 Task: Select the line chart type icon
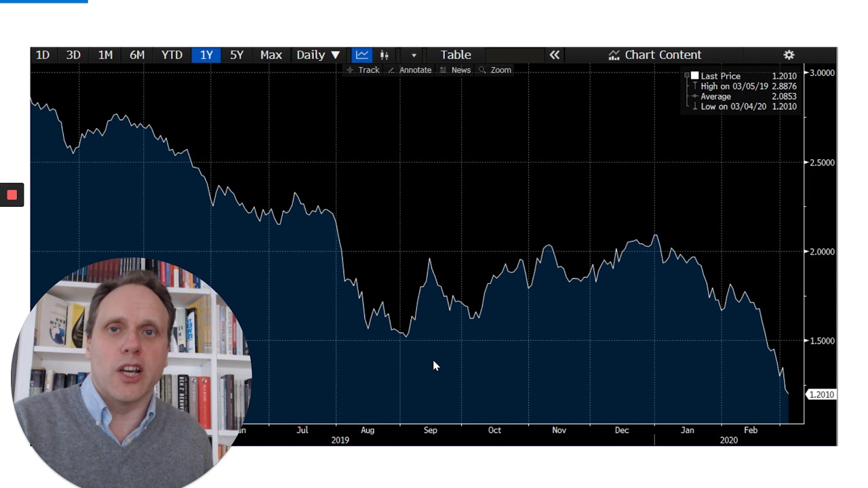[362, 55]
